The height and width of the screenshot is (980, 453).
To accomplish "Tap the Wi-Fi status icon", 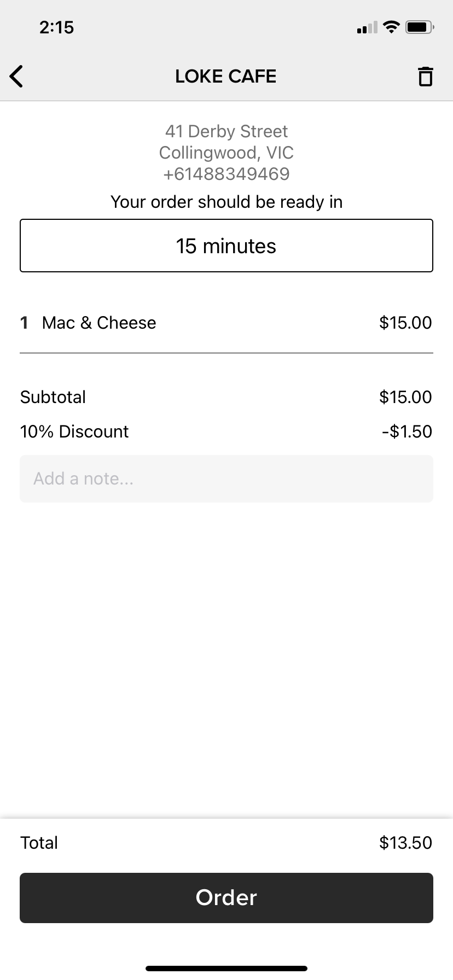I will [x=391, y=27].
